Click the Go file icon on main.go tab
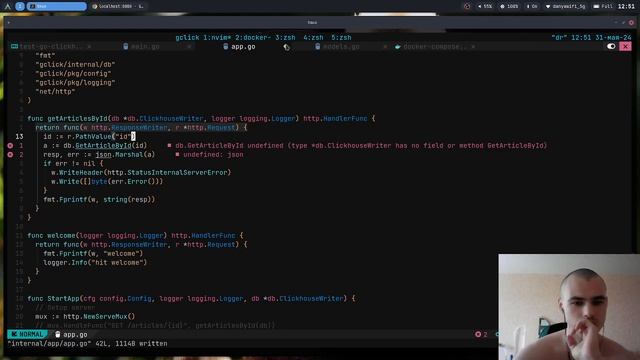 [125, 47]
